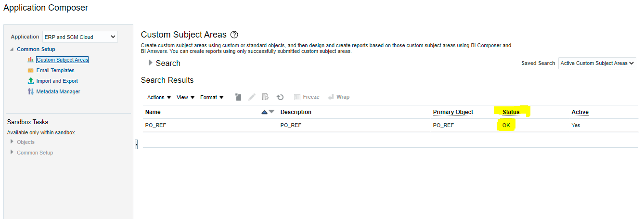The height and width of the screenshot is (219, 644).
Task: Open the Email Templates link
Action: click(x=55, y=70)
